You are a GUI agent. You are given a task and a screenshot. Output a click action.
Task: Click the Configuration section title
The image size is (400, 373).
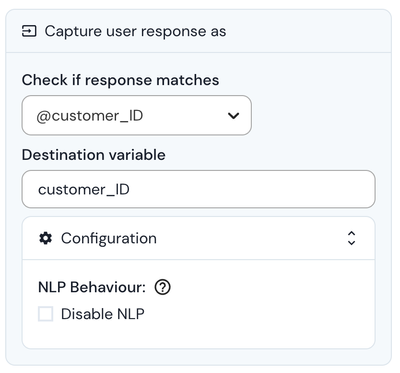tap(109, 238)
